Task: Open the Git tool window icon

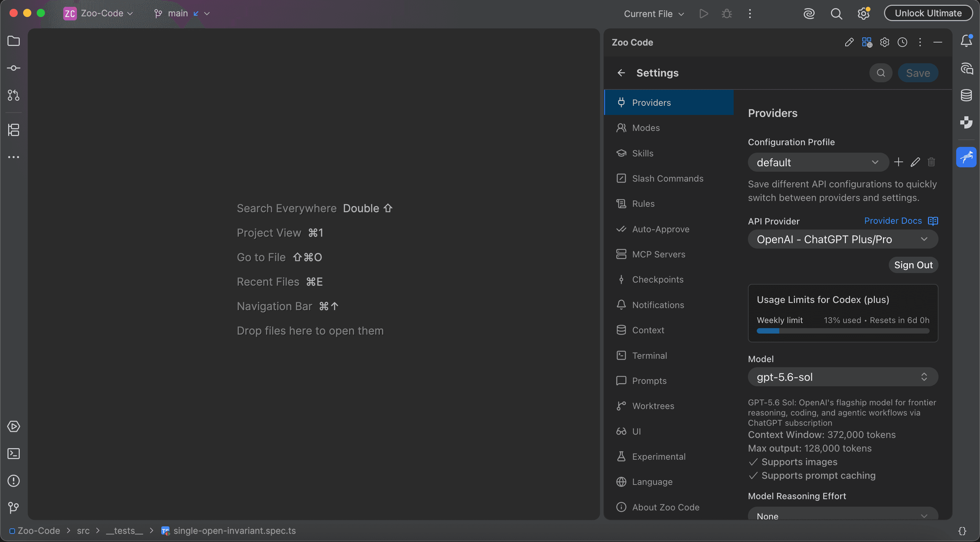Action: pyautogui.click(x=14, y=508)
